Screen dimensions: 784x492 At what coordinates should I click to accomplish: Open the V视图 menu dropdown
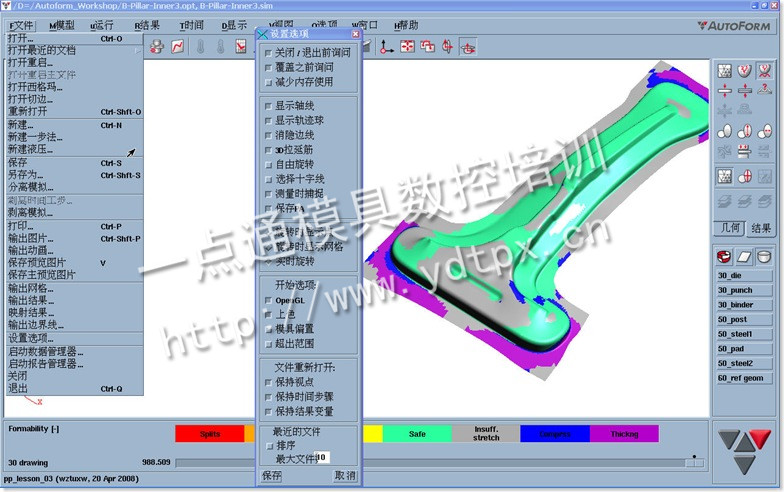pyautogui.click(x=283, y=25)
